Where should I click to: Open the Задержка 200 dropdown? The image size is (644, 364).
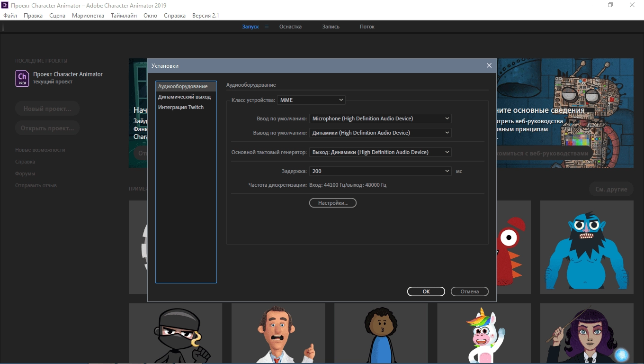pyautogui.click(x=380, y=171)
